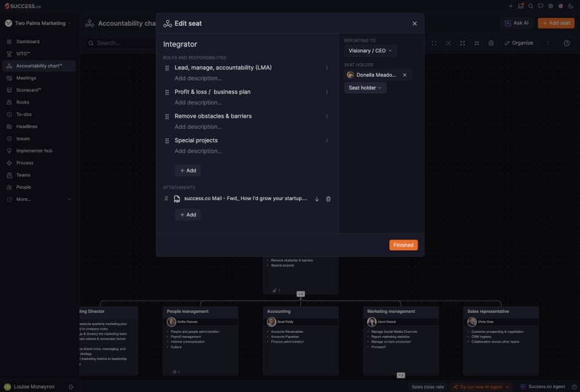Click Add button under Attachments
The height and width of the screenshot is (392, 580).
tap(188, 214)
